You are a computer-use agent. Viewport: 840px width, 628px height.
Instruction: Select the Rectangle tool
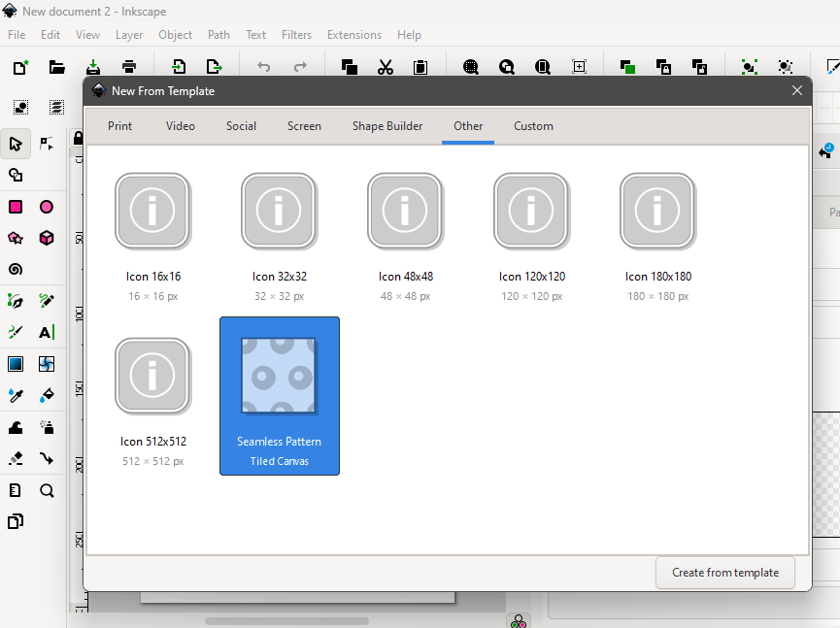click(x=16, y=207)
